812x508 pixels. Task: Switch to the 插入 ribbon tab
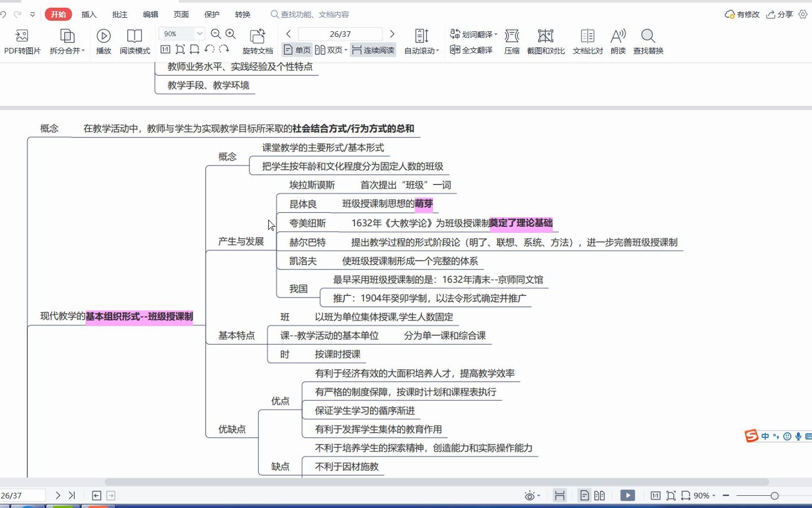coord(89,14)
